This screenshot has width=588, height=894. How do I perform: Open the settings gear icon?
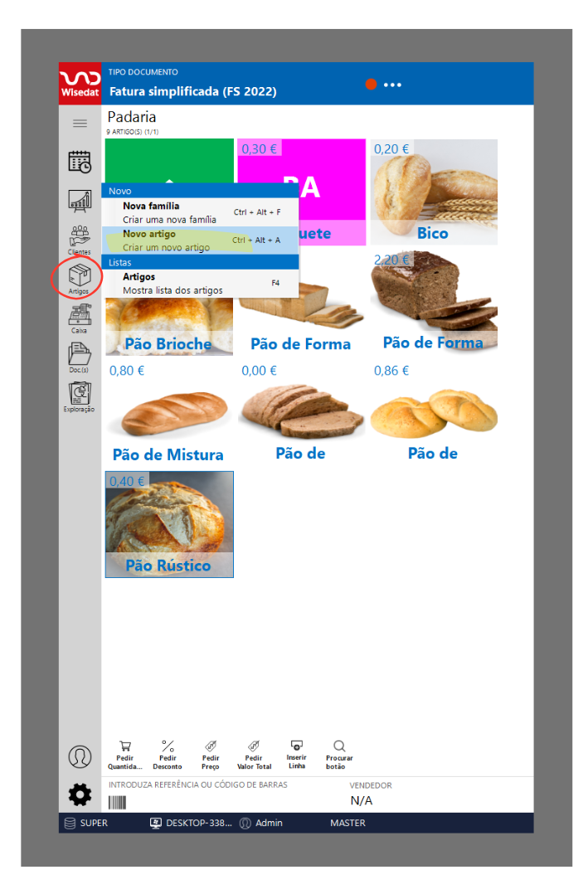point(80,794)
